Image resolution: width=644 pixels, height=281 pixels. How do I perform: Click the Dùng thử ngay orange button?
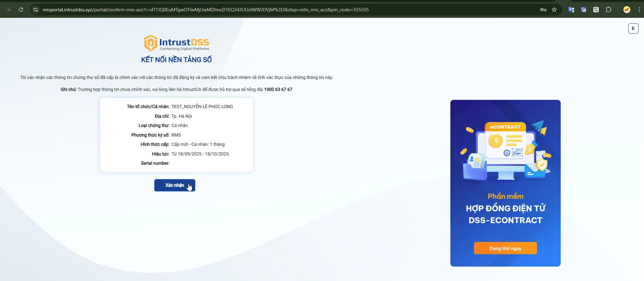click(x=505, y=248)
